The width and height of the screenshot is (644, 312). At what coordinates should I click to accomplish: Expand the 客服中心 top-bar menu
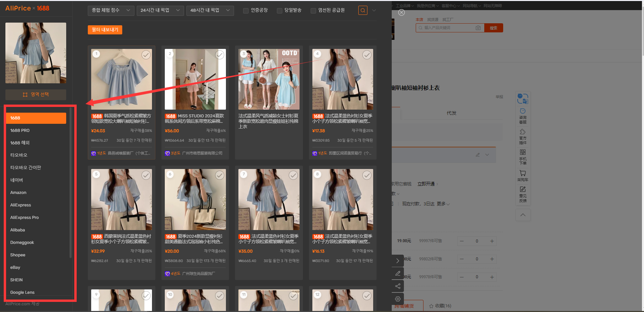[450, 6]
